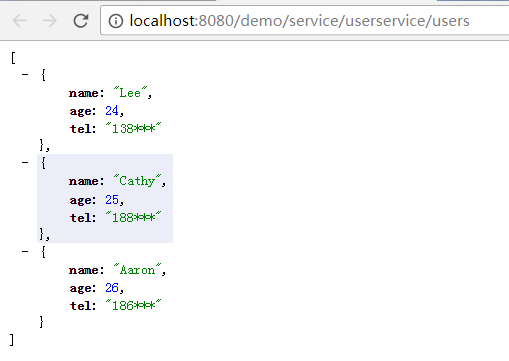509x361 pixels.
Task: Click the browser back arrow
Action: (x=19, y=21)
